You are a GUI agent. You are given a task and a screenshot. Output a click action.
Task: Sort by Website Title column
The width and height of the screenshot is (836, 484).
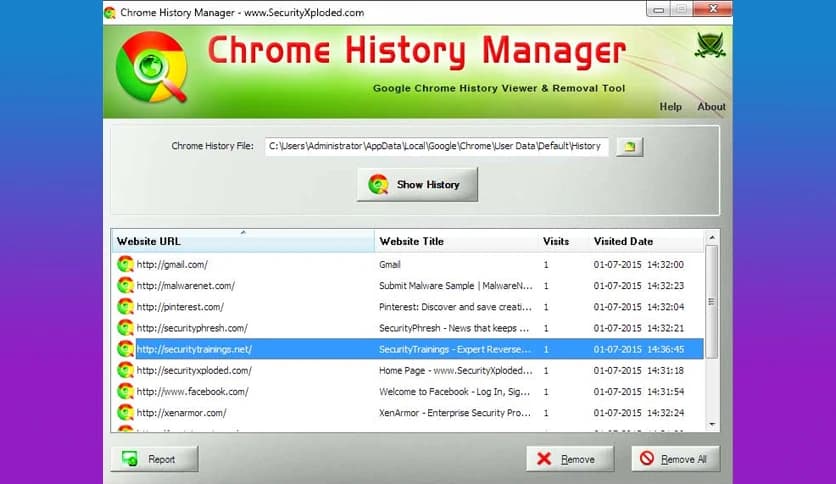(456, 241)
